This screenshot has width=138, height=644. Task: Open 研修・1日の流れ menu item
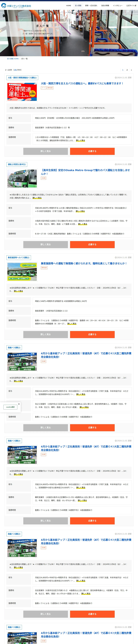coord(91,5)
